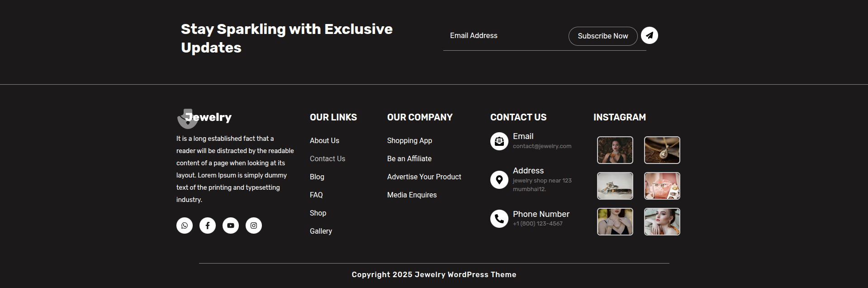The width and height of the screenshot is (868, 288).
Task: Open the Shopping App link
Action: pyautogui.click(x=409, y=141)
